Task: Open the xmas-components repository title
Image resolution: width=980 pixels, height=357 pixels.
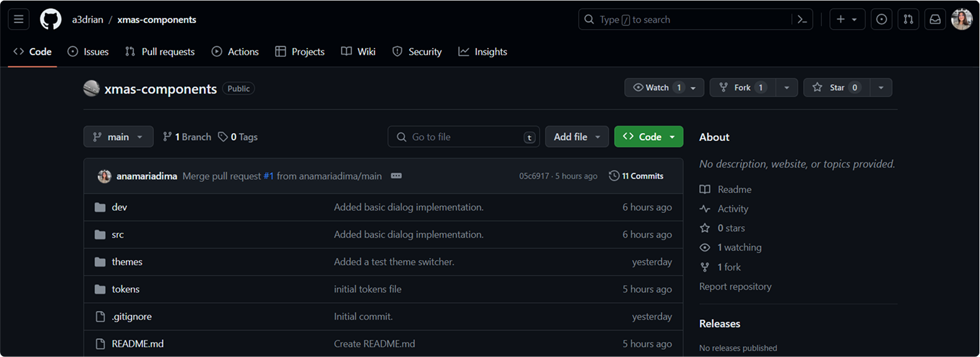Action: tap(160, 89)
